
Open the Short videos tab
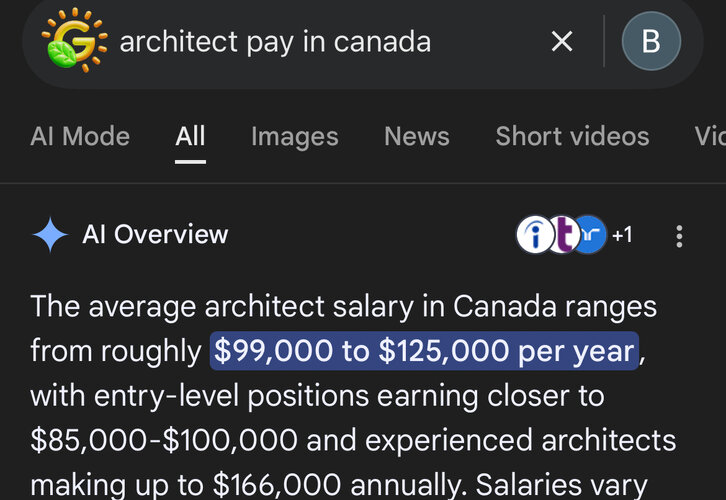[572, 136]
